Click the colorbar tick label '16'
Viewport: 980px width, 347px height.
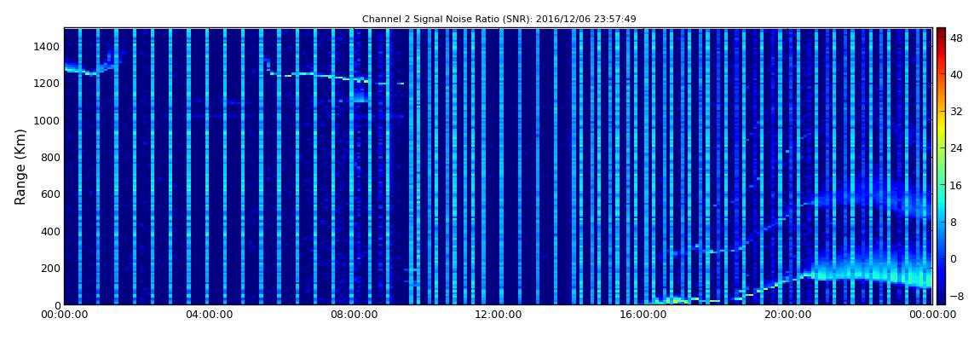[957, 185]
